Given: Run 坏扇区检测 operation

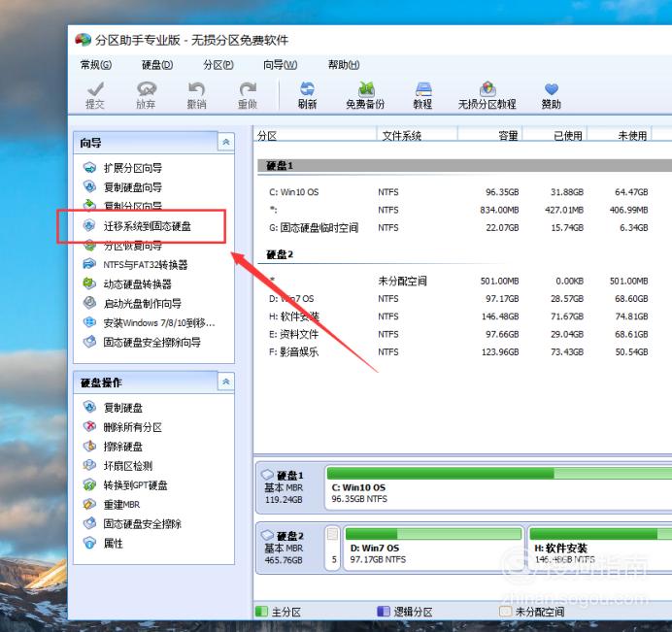Looking at the screenshot, I should (118, 465).
